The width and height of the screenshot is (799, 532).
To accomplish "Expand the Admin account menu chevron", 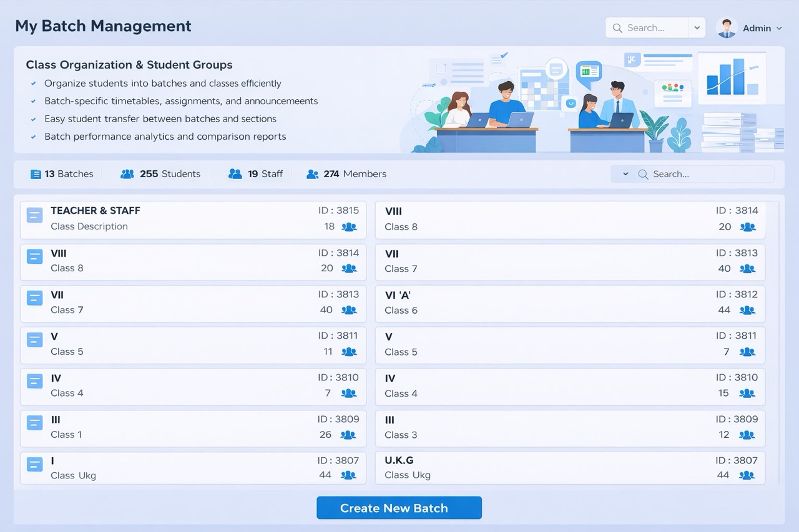I will [778, 29].
